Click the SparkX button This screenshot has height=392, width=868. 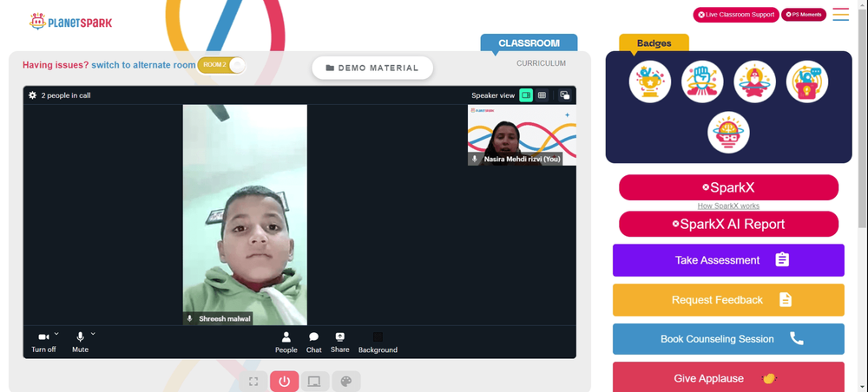728,187
